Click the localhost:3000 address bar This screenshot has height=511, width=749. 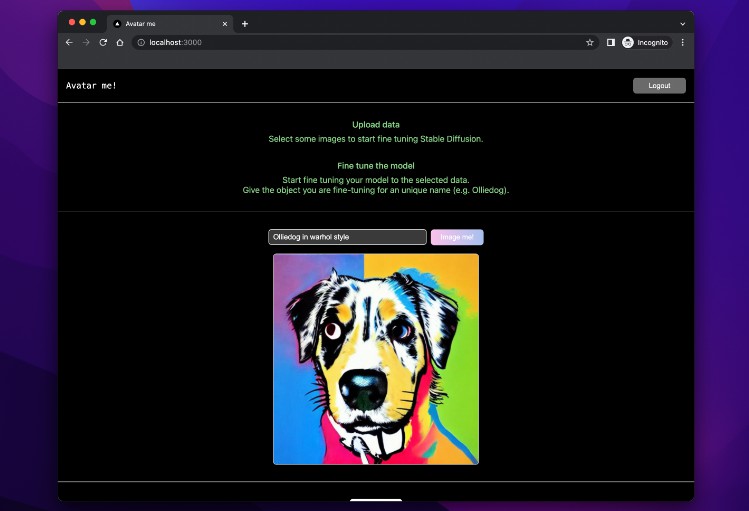click(360, 43)
